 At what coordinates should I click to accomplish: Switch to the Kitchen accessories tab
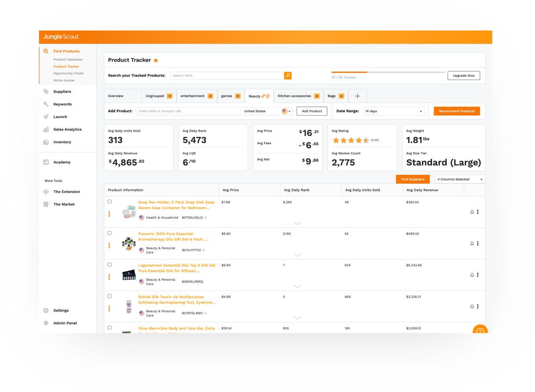pos(298,96)
